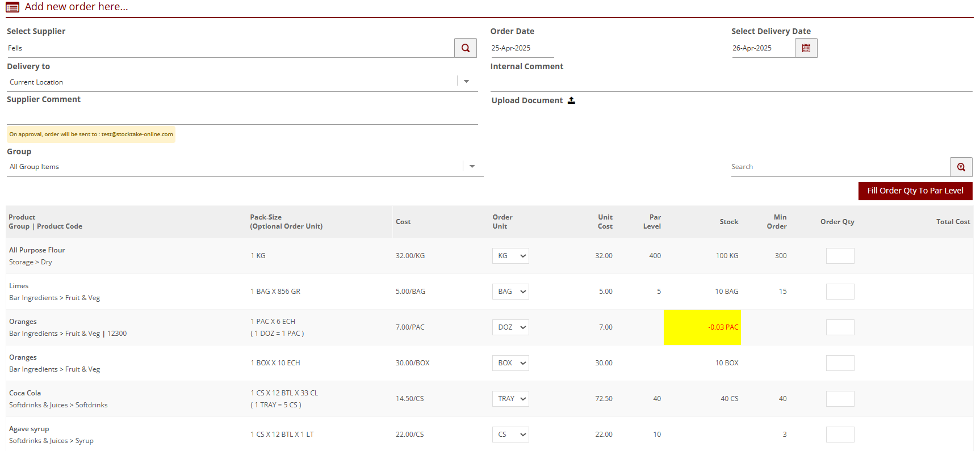Click the Internal Comment field

pos(731,83)
